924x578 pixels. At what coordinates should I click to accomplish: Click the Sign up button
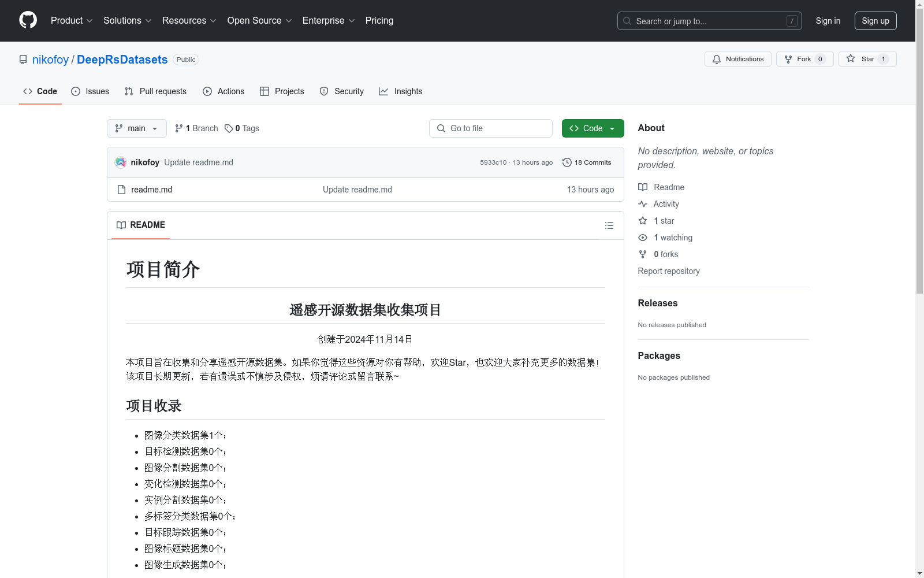point(875,21)
